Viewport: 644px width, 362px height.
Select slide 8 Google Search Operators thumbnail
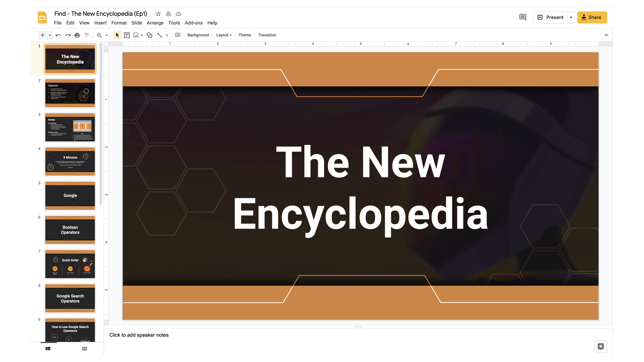(x=70, y=298)
